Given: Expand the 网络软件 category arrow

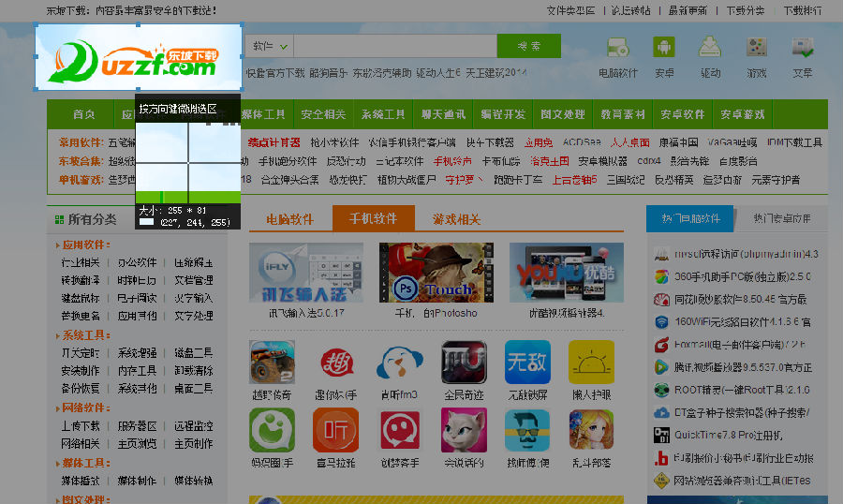Looking at the screenshot, I should point(57,408).
